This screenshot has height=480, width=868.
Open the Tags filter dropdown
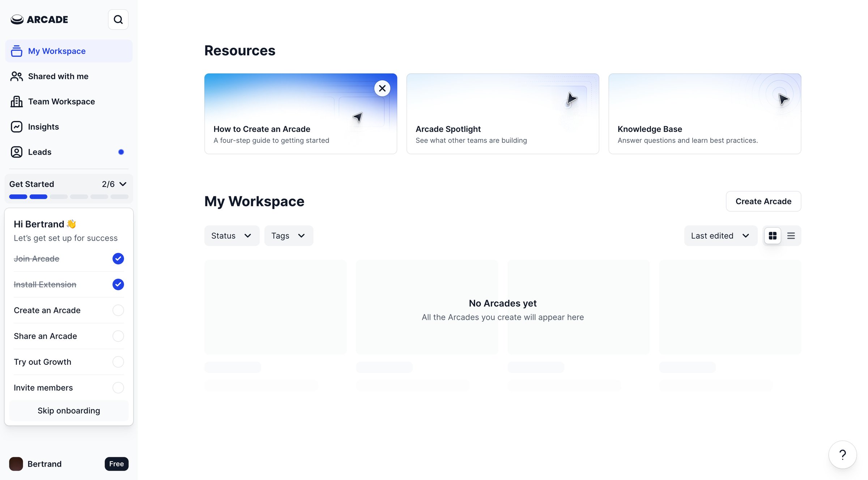coord(289,236)
